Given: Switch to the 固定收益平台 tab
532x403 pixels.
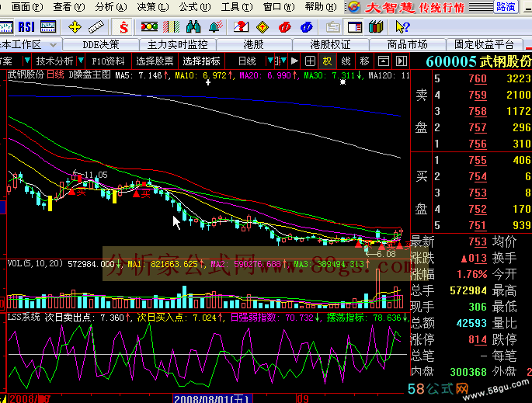Looking at the screenshot, I should click(x=484, y=44).
